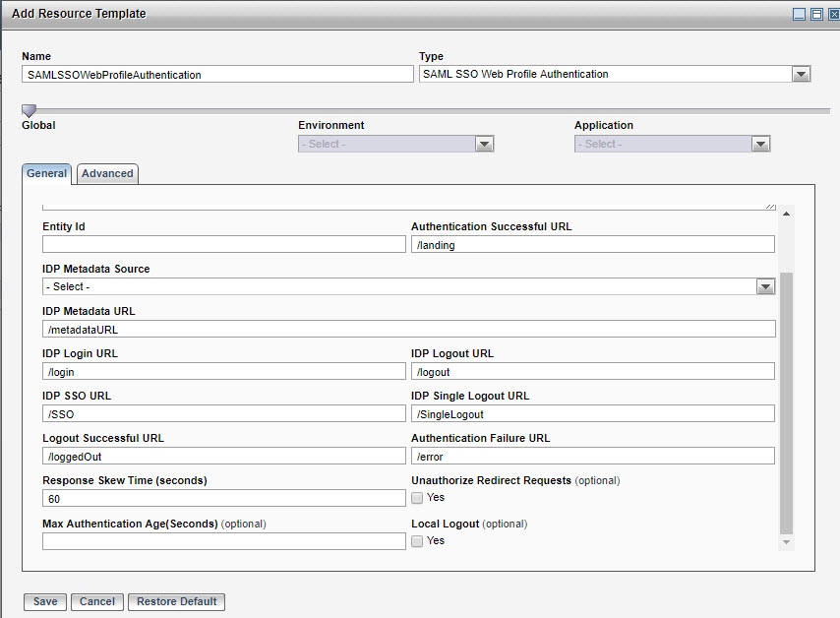Close the Add Resource Template dialog
This screenshot has width=840, height=618.
[x=831, y=14]
